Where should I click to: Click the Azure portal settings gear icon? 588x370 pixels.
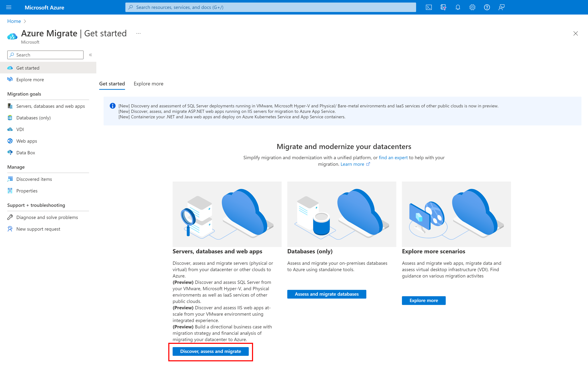[x=472, y=7]
